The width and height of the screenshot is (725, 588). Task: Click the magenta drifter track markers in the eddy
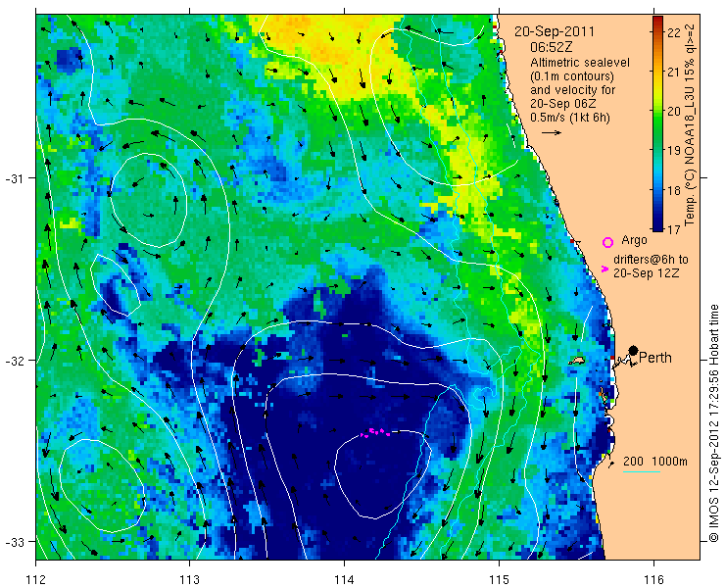tap(375, 432)
